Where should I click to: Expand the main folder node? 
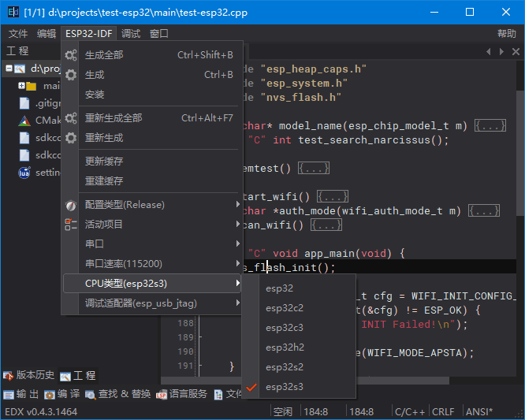(21, 86)
